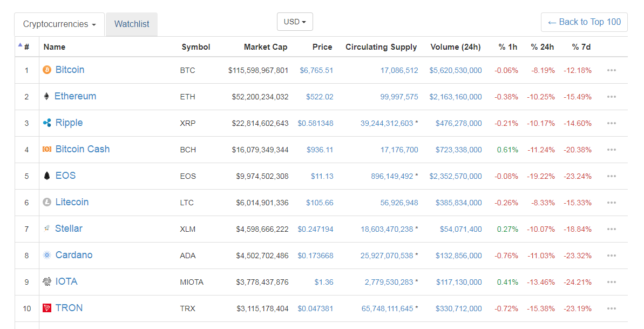Click the Cardano logo icon
The width and height of the screenshot is (644, 329).
[47, 255]
